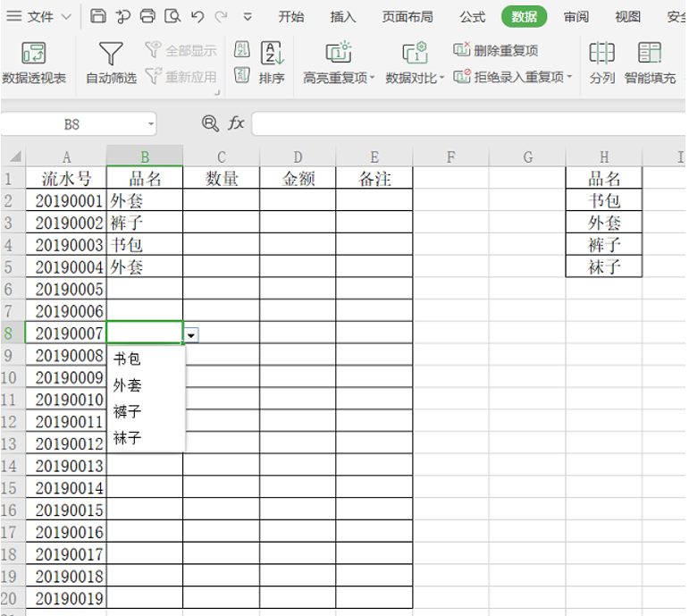The image size is (689, 616).
Task: Select cell with 20190001
Action: tap(66, 201)
